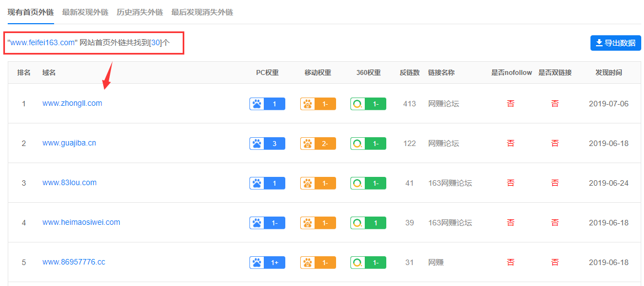Open the www.zhongll.com domain link
644x286 pixels.
pyautogui.click(x=72, y=104)
